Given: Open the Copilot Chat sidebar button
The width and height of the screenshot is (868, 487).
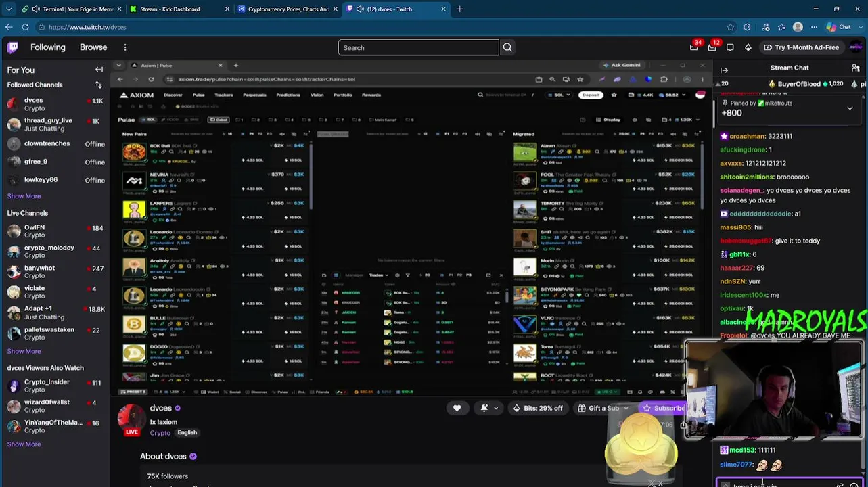Looking at the screenshot, I should (x=839, y=27).
